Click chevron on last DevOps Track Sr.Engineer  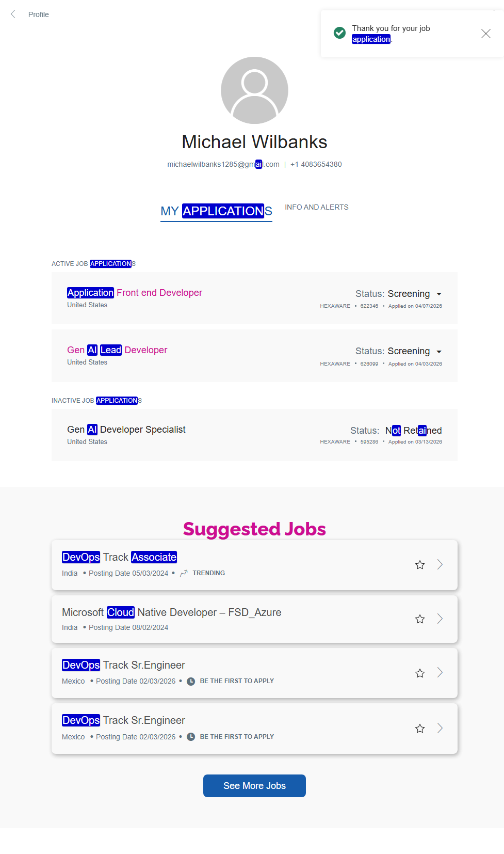tap(440, 728)
